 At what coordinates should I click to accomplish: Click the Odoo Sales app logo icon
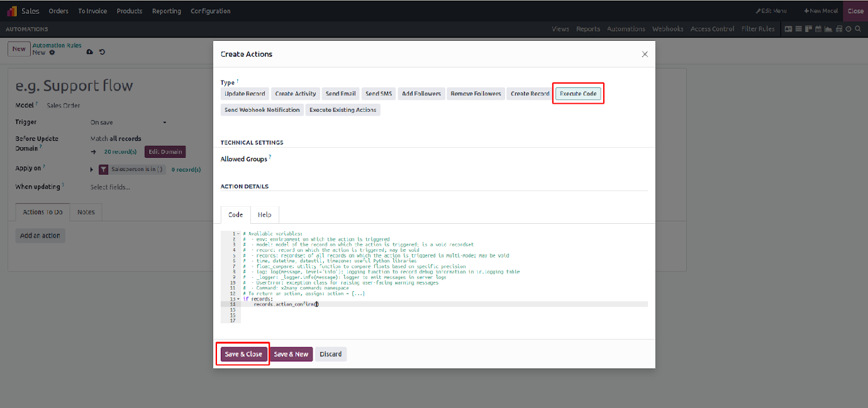pos(11,11)
